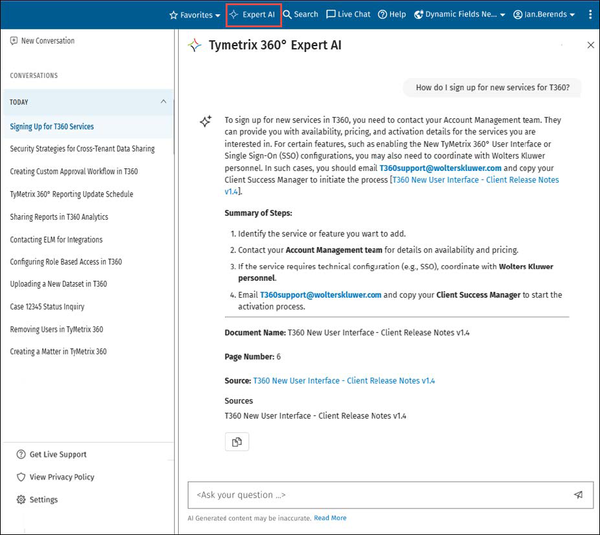The image size is (600, 535).
Task: Open Security Strategies for Cross-Tenant Data Sharing conversation
Action: pos(82,149)
